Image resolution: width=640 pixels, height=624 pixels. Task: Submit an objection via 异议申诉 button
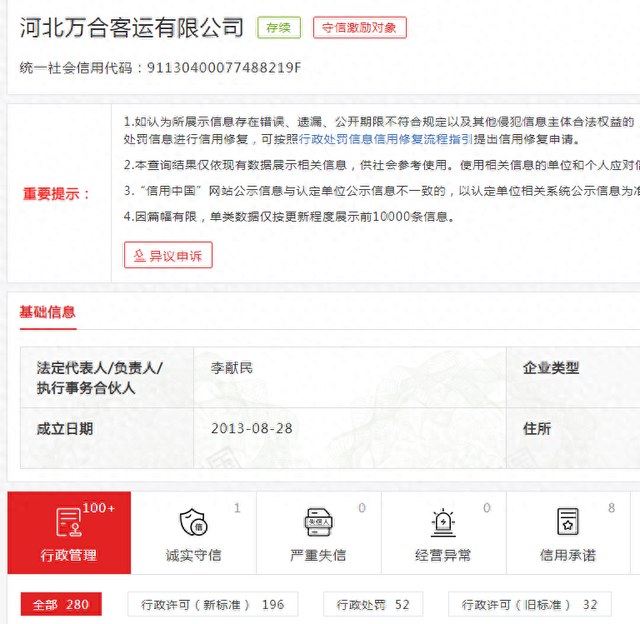168,255
